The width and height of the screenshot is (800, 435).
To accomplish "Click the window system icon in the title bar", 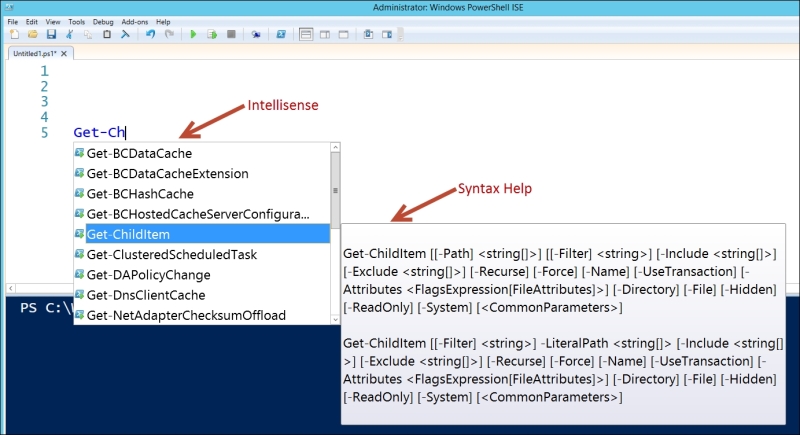I will point(9,7).
